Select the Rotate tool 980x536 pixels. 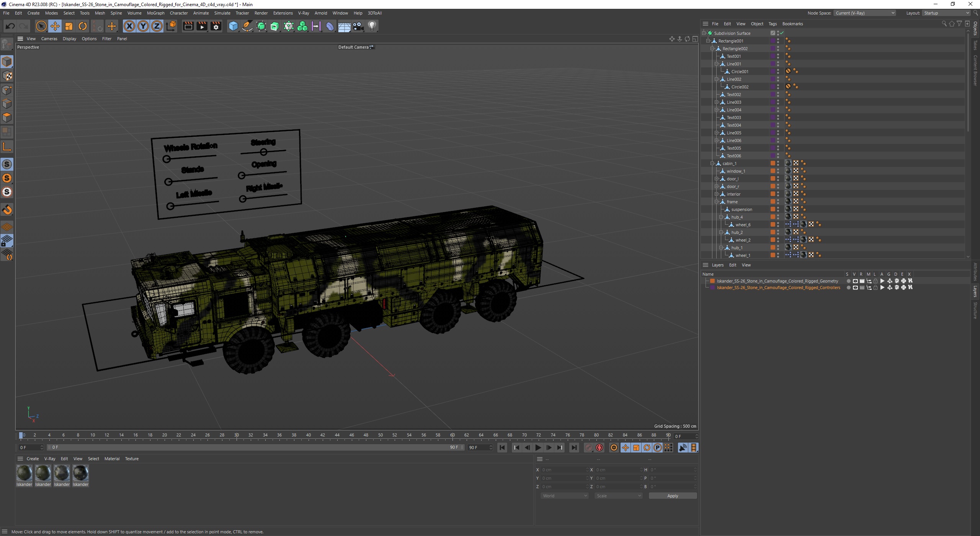tap(83, 26)
